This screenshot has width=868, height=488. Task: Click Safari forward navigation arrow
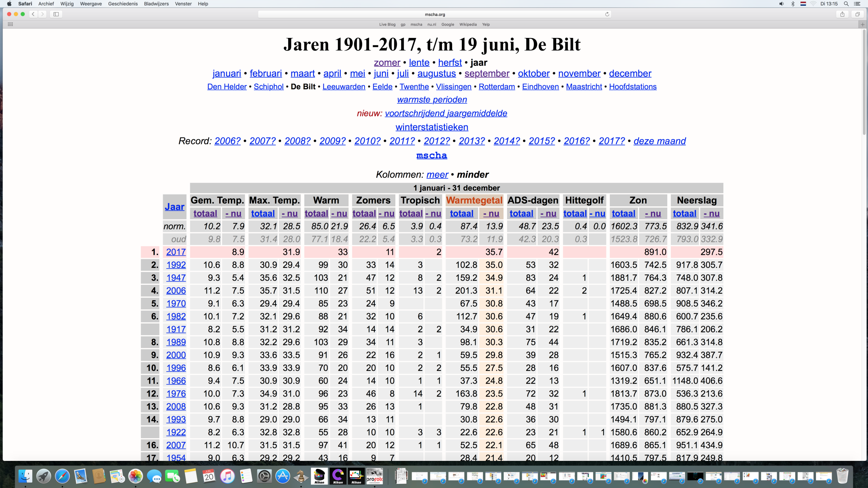pyautogui.click(x=42, y=14)
